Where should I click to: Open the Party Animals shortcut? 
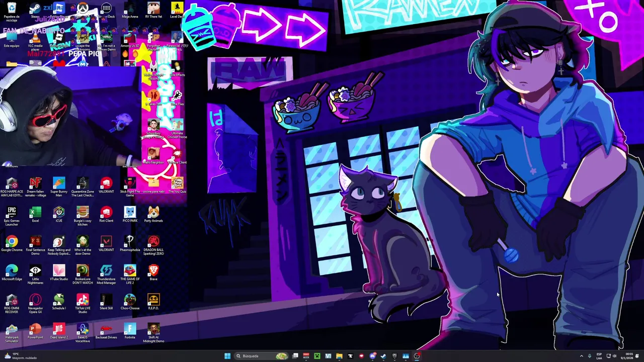coord(153,215)
